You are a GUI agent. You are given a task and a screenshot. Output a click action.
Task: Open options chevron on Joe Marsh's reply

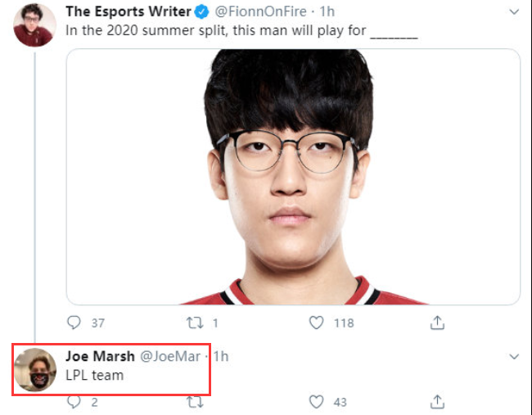pyautogui.click(x=514, y=357)
